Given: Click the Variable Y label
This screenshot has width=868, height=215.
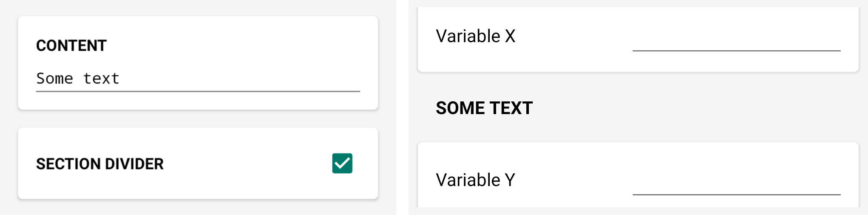Looking at the screenshot, I should click(475, 180).
